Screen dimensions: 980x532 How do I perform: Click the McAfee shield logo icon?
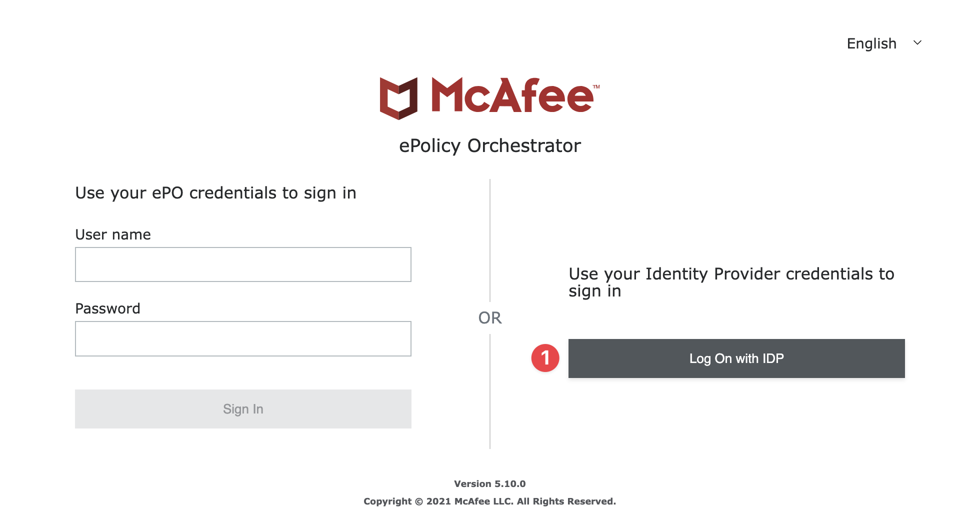click(x=398, y=98)
